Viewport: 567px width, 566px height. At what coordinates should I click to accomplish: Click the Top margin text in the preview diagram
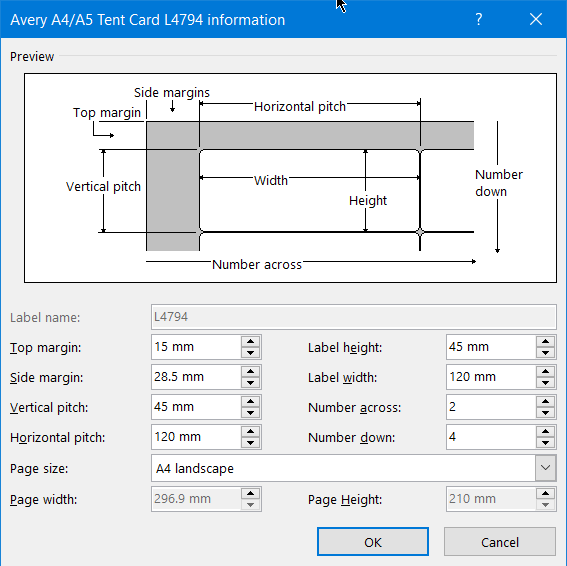click(107, 112)
